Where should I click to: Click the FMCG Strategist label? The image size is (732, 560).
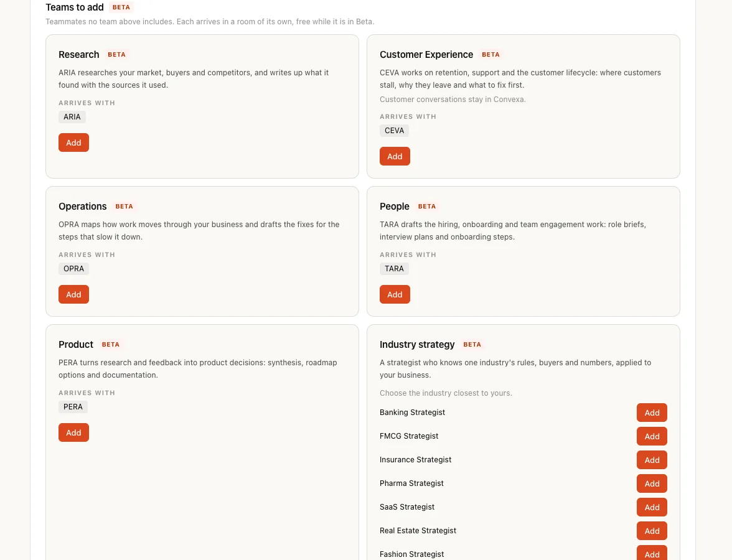409,436
